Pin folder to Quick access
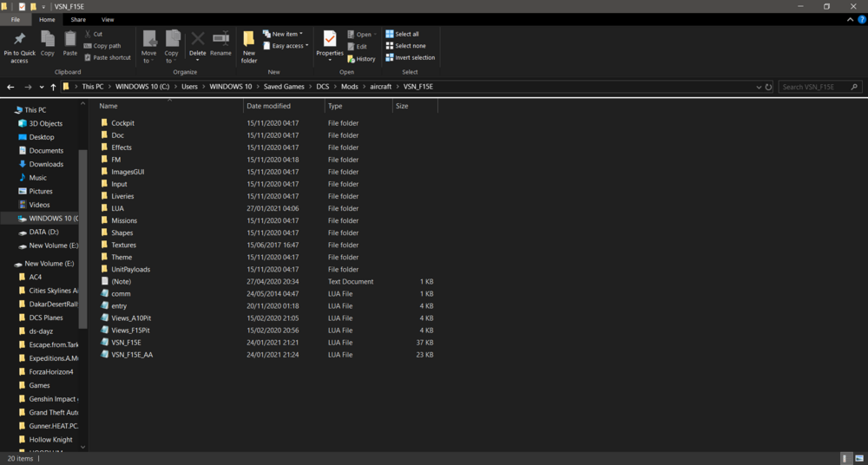 tap(19, 47)
